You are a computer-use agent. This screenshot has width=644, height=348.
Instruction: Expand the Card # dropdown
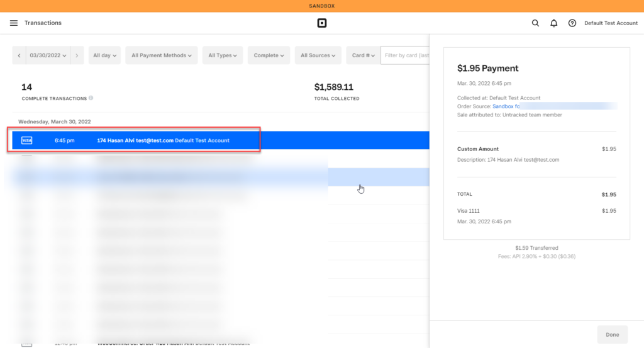(363, 55)
